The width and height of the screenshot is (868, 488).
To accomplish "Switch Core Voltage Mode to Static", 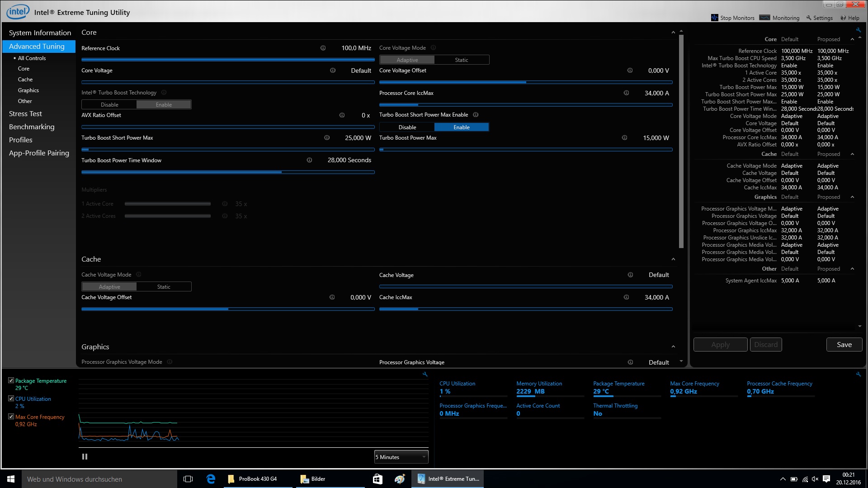I will [461, 60].
